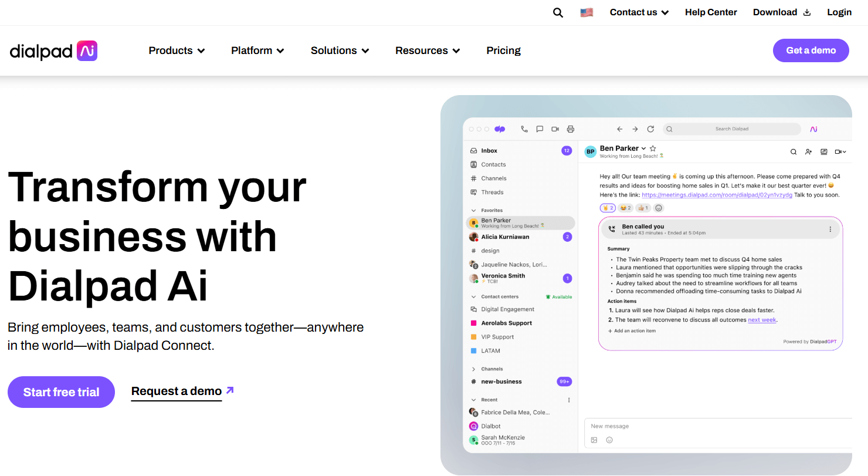Open the Help Center link
The width and height of the screenshot is (868, 476).
coord(711,12)
